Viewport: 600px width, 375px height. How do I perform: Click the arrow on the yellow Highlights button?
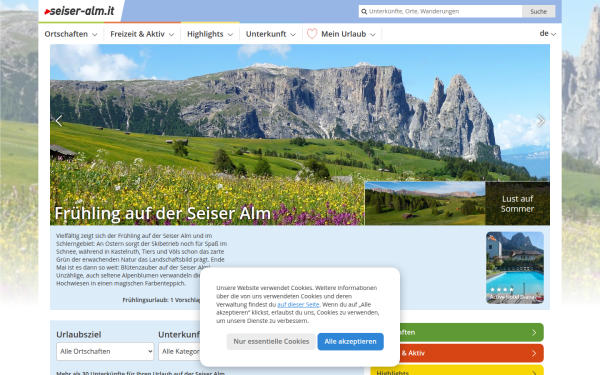pos(534,372)
